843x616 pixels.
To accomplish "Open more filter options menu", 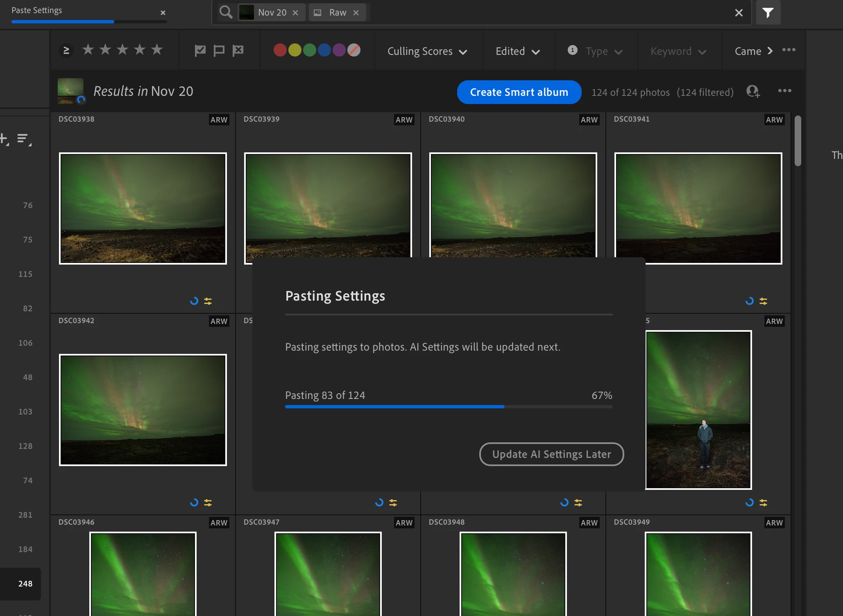I will click(x=789, y=50).
